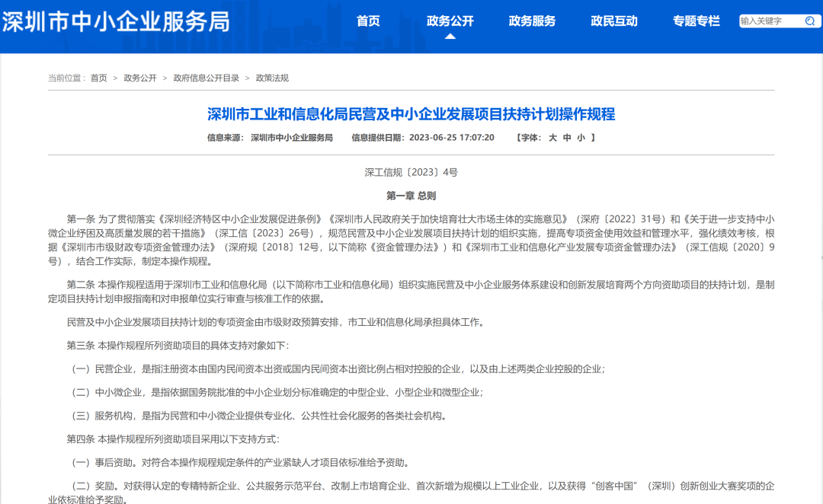Image resolution: width=823 pixels, height=504 pixels.
Task: Open the 首页 navigation menu item
Action: tap(368, 21)
